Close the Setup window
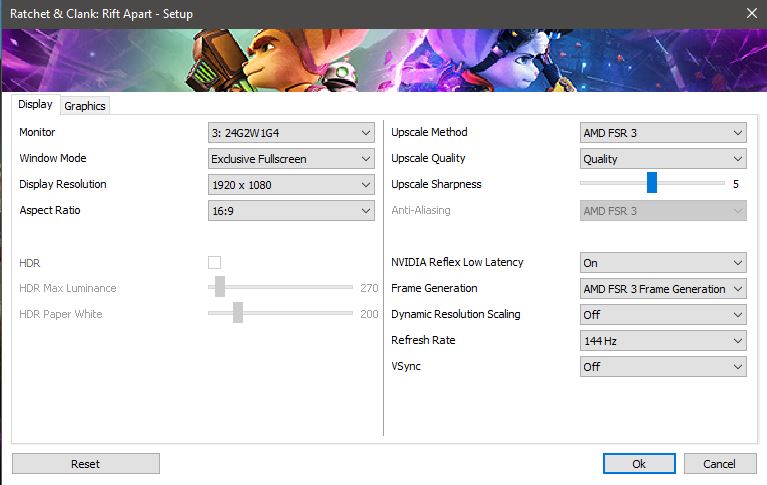The width and height of the screenshot is (767, 485). coord(752,13)
